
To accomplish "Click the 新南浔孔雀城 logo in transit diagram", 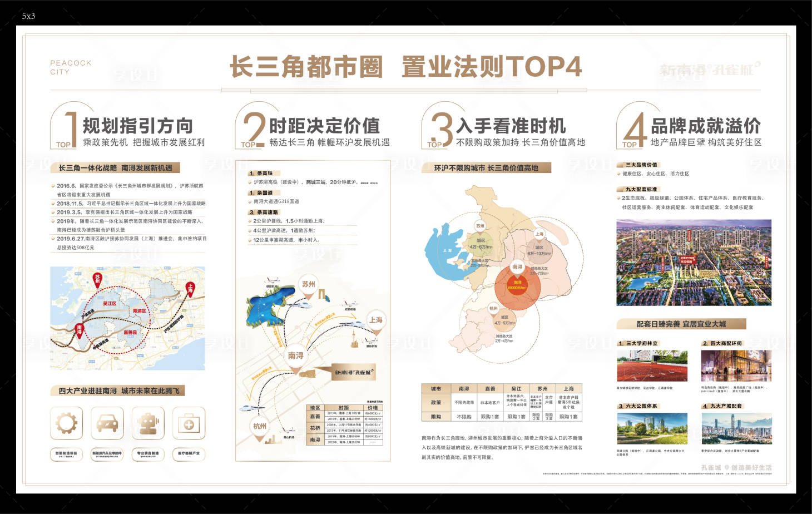I will [354, 372].
